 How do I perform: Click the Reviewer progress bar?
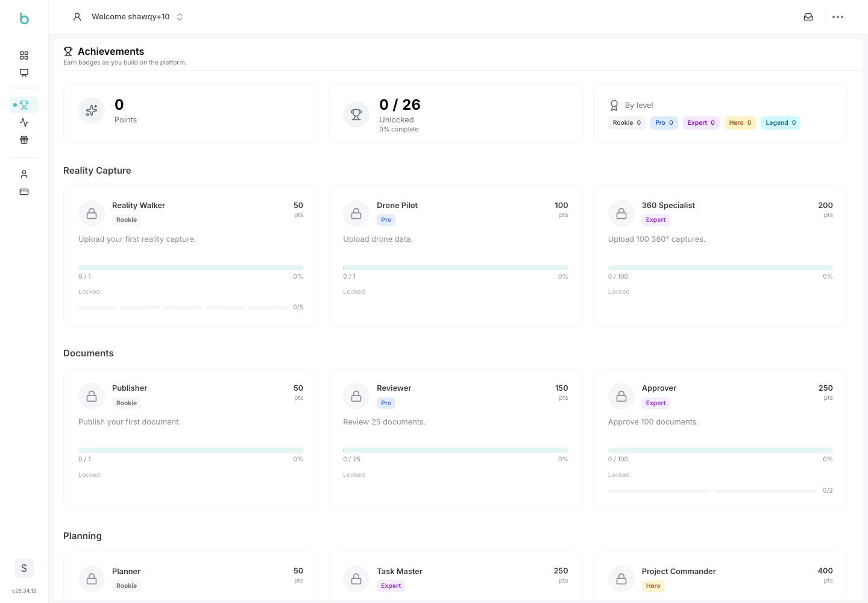coord(456,450)
